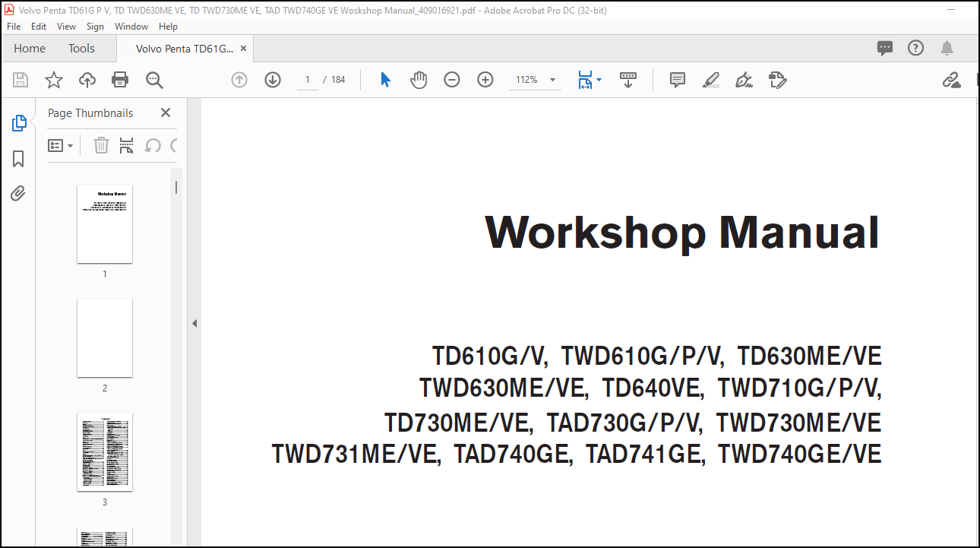Open the Help menu
The height and width of the screenshot is (548, 980).
[168, 27]
